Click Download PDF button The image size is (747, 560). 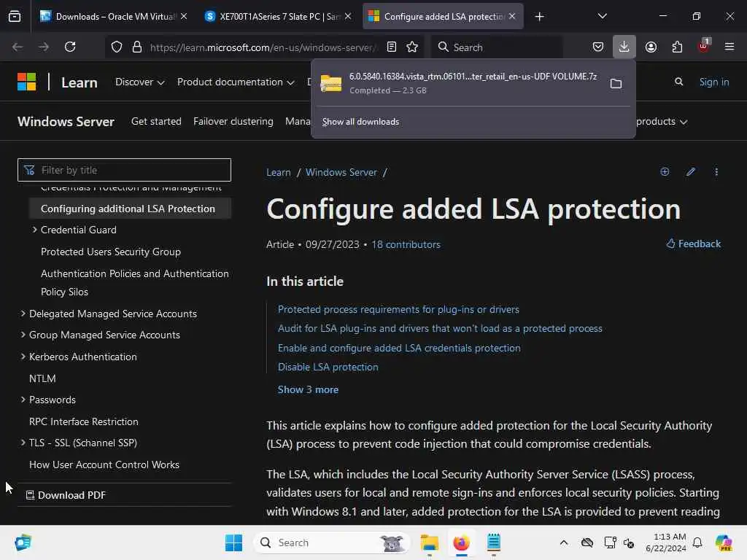66,495
